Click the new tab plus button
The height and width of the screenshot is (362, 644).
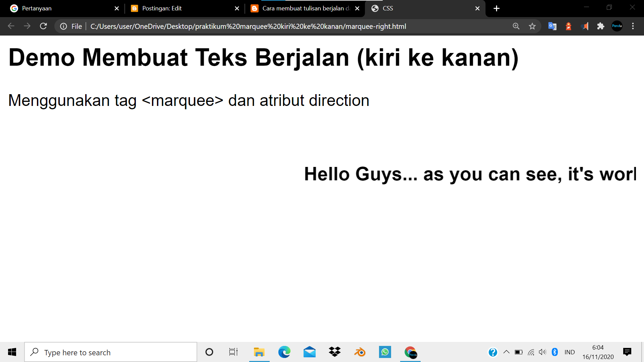click(x=496, y=8)
